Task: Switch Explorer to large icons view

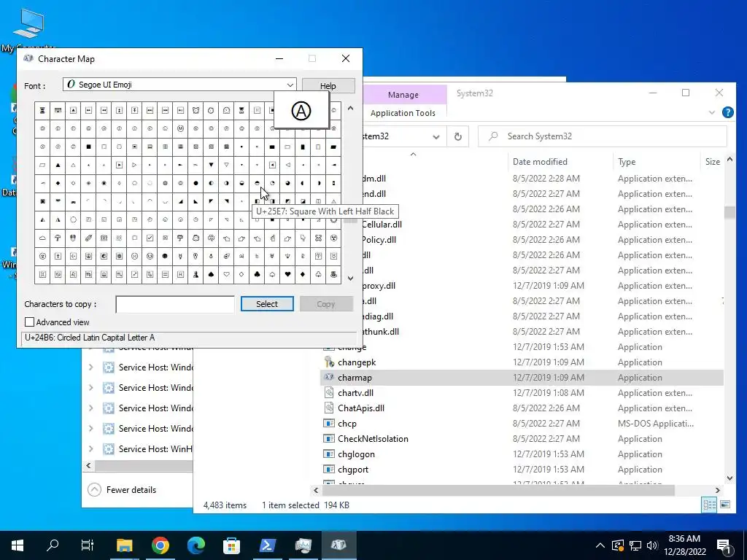Action: click(725, 505)
